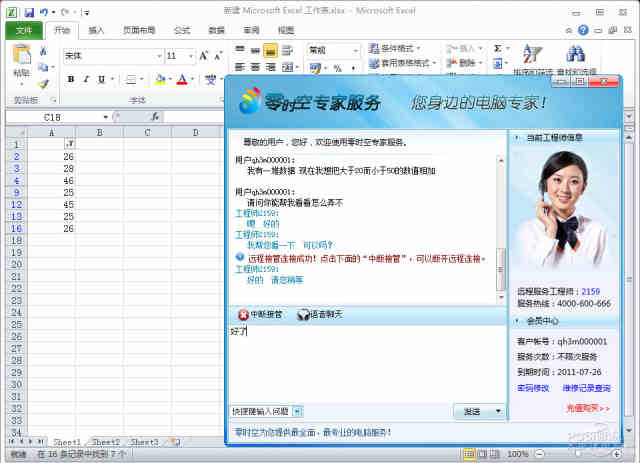Viewport: 640px width, 463px height.
Task: Click the Fill down icon below AutoSum
Action: click(498, 64)
